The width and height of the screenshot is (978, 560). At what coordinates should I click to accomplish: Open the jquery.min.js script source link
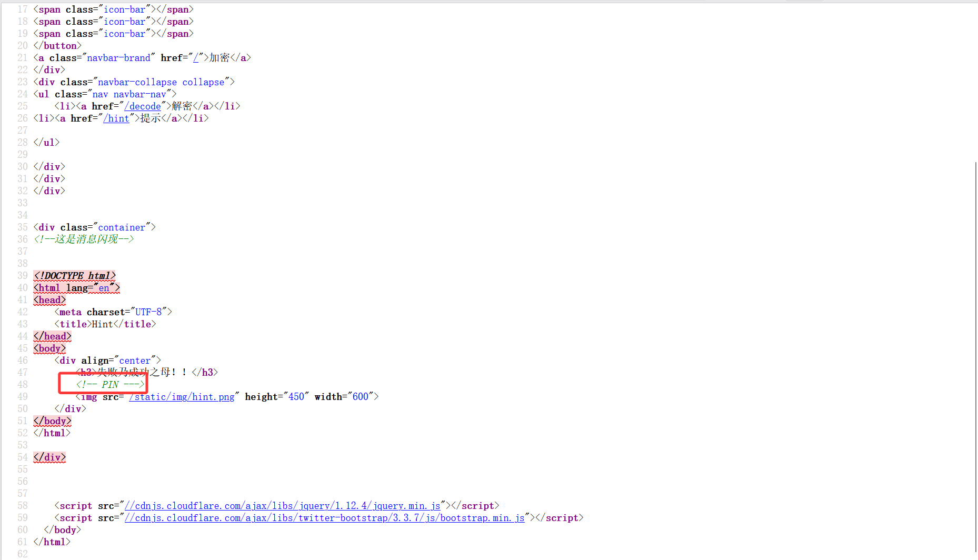click(282, 506)
